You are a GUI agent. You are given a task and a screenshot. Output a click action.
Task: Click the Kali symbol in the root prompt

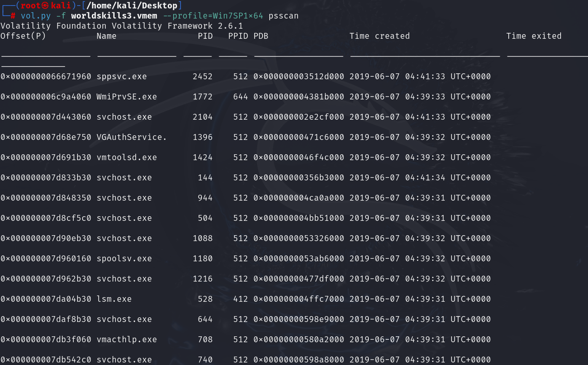46,5
